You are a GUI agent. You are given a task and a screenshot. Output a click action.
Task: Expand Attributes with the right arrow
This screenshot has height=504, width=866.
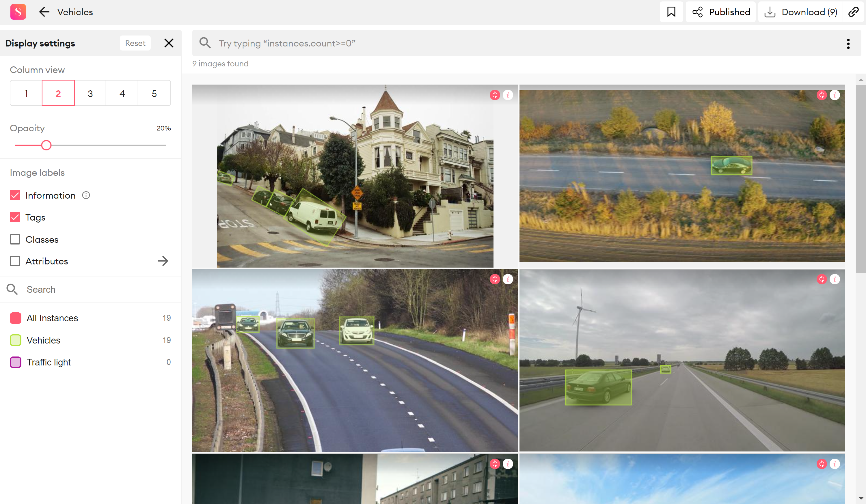(163, 261)
